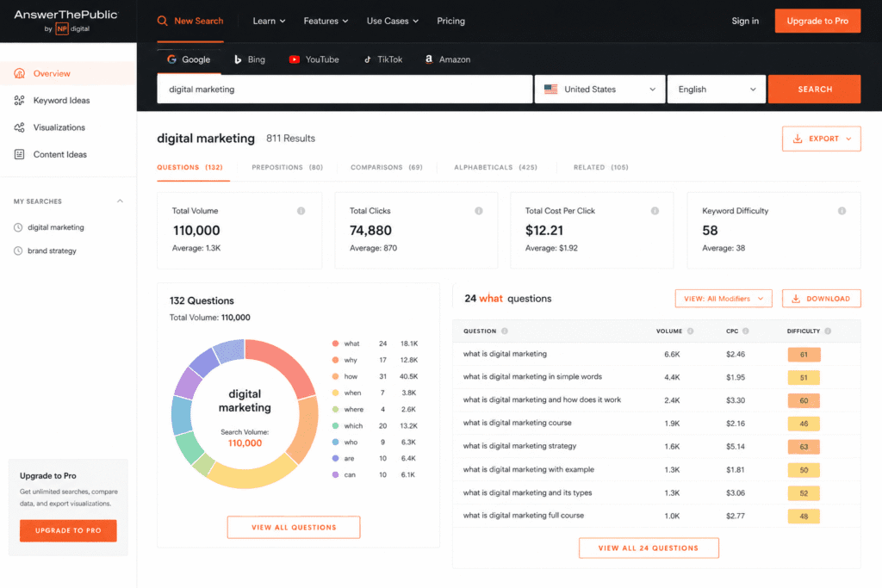This screenshot has width=882, height=588.
Task: Click the New Search magnifier icon
Action: [163, 21]
